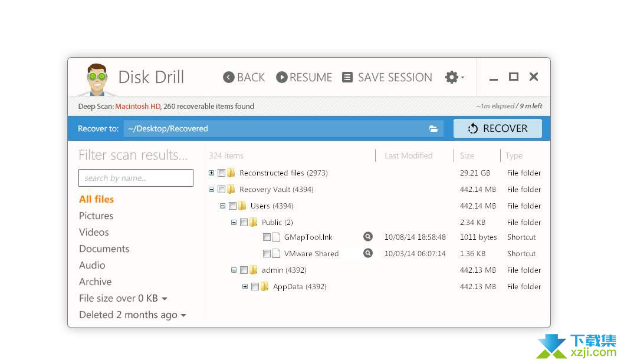This screenshot has height=364, width=624.
Task: Click the AppData folder icon
Action: (x=264, y=286)
